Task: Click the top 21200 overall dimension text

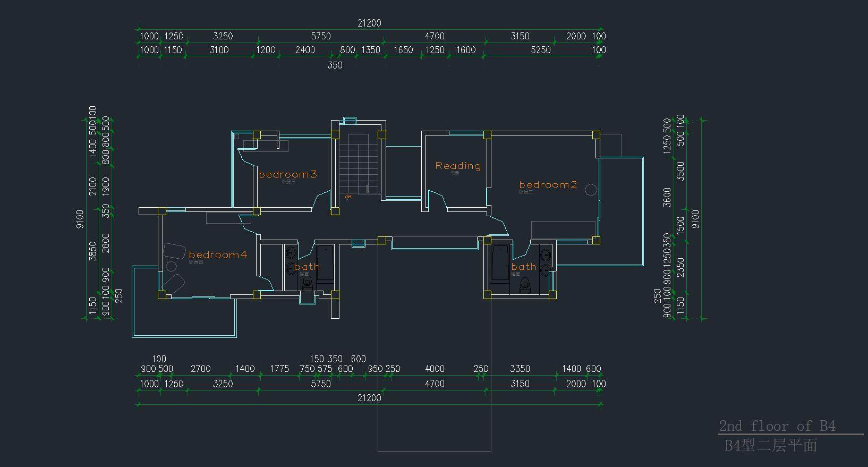Action: coord(369,23)
